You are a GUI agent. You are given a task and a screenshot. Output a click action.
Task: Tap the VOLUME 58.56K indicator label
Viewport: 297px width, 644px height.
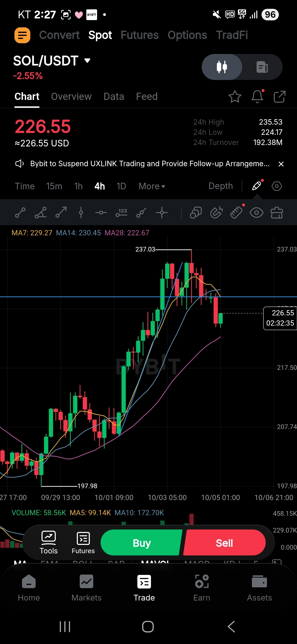pyautogui.click(x=39, y=513)
